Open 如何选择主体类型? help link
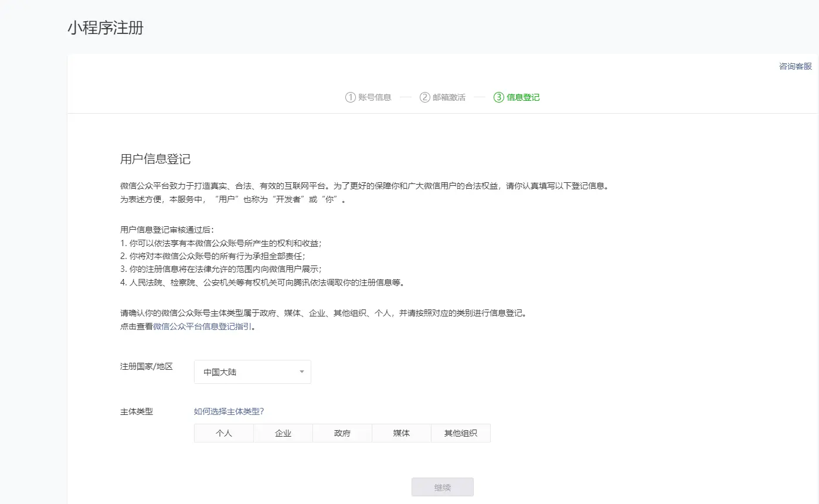The image size is (819, 504). click(229, 411)
